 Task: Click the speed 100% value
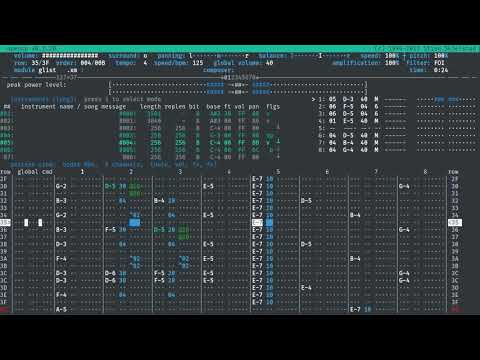point(392,55)
